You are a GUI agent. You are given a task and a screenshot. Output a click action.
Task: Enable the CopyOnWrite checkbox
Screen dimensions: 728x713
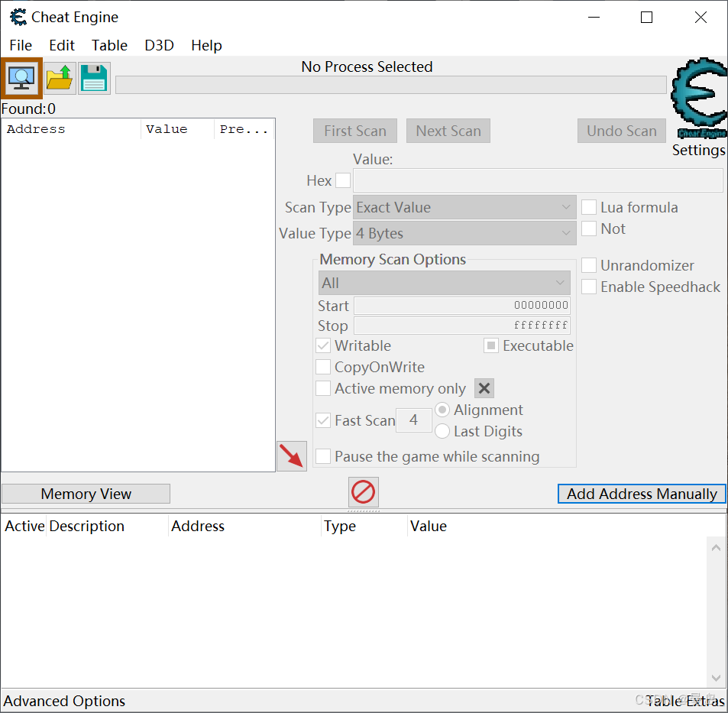pyautogui.click(x=323, y=367)
